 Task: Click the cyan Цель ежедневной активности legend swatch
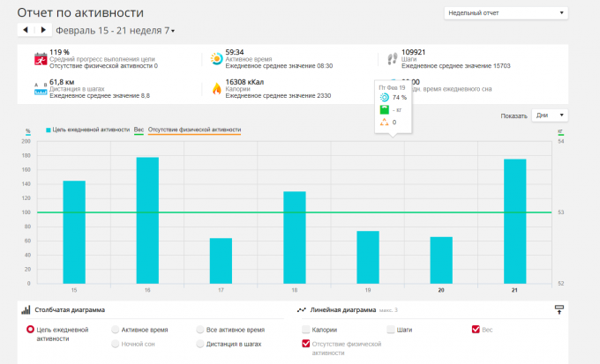pos(49,130)
